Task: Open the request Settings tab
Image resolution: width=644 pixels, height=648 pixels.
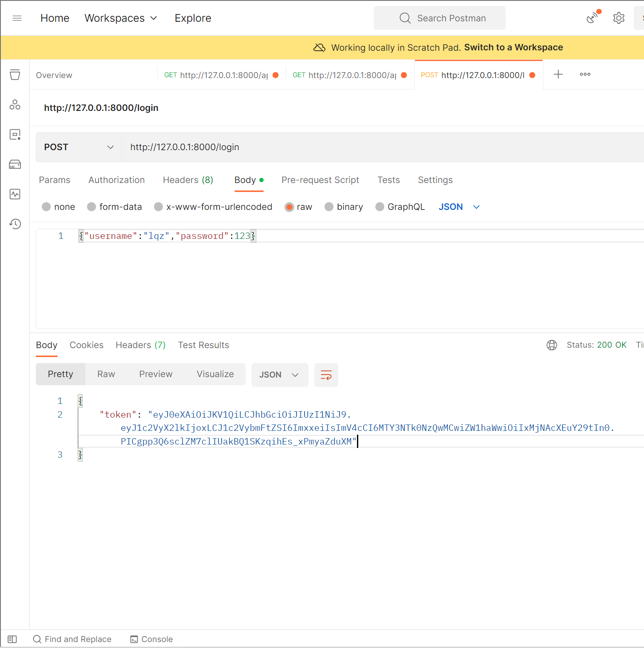Action: tap(435, 180)
